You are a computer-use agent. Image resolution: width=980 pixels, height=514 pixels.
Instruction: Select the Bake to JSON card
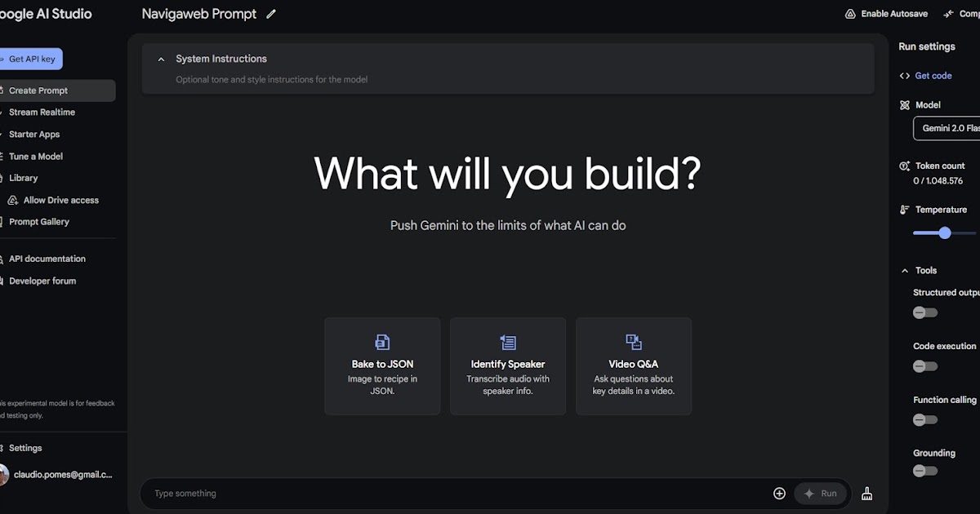382,366
